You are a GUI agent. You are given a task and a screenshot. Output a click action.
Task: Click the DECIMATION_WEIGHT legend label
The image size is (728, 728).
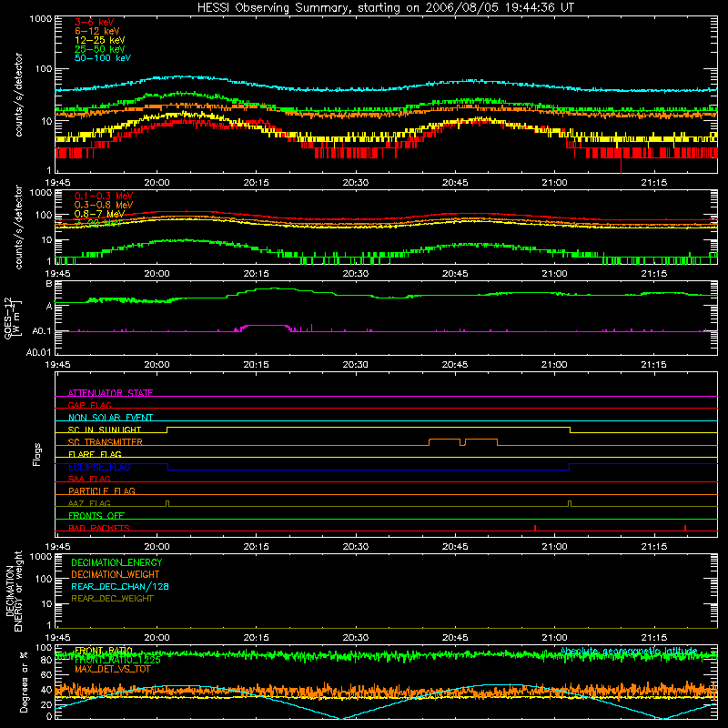point(116,574)
